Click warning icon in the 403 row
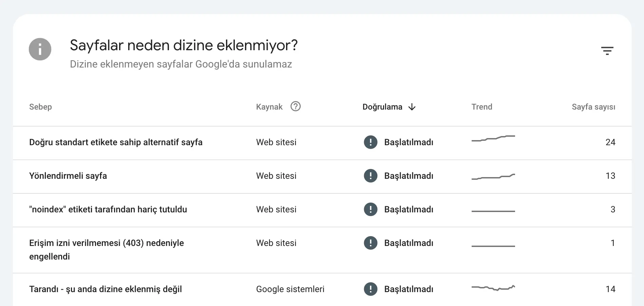The image size is (644, 306). tap(371, 243)
